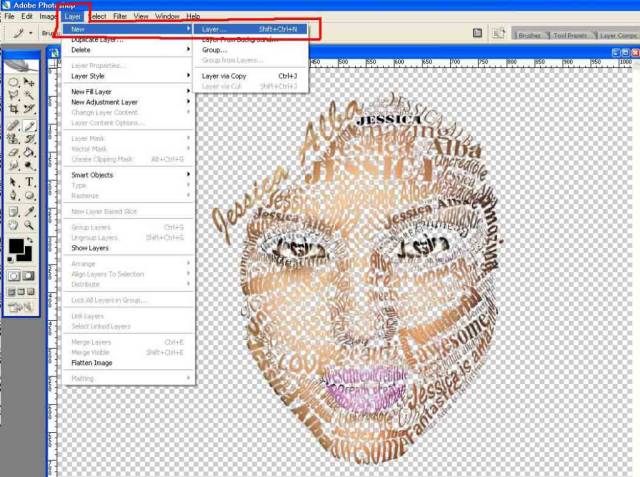The height and width of the screenshot is (477, 640).
Task: Select the Move tool
Action: coord(29,82)
